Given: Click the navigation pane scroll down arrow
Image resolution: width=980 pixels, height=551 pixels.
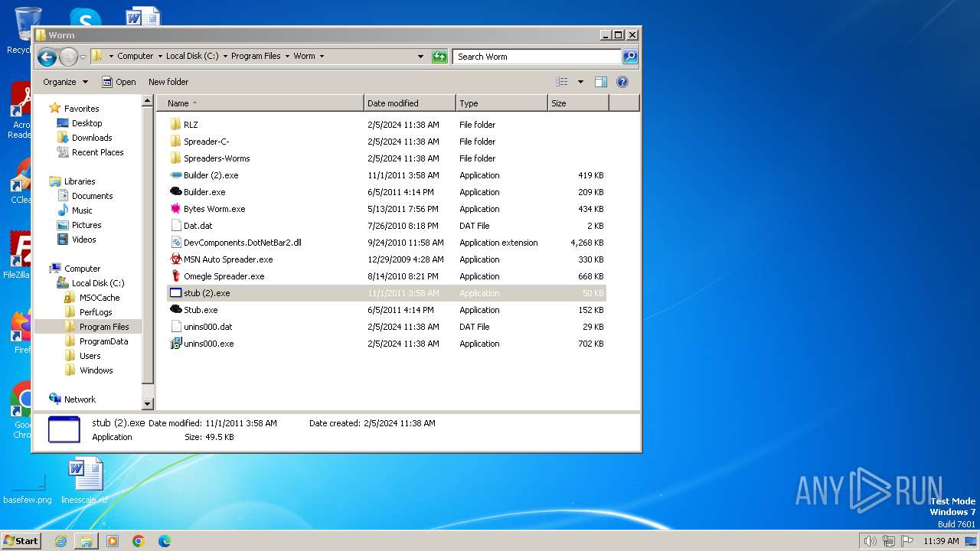Looking at the screenshot, I should (148, 403).
